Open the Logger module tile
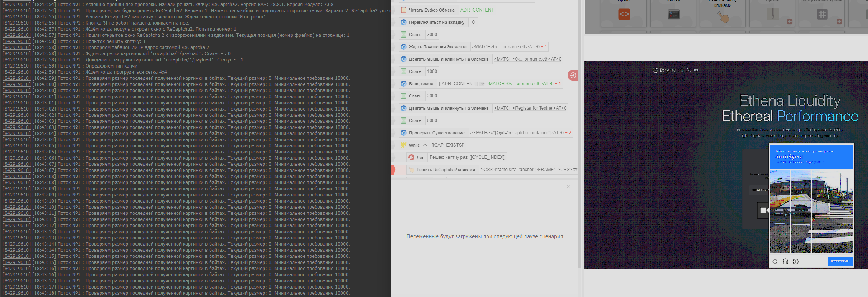Image resolution: width=868 pixels, height=297 pixels. 673,15
